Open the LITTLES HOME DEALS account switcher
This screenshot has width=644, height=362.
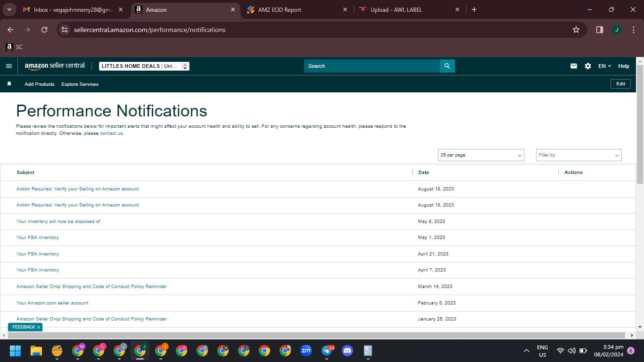144,66
